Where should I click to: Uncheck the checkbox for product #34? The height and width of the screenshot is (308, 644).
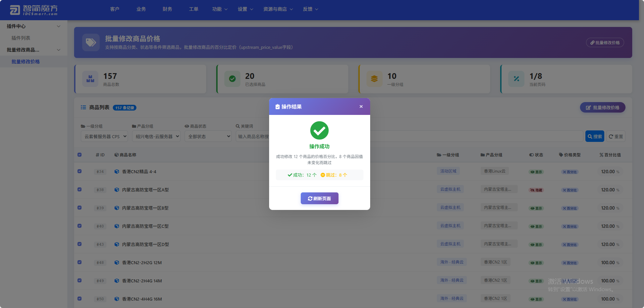79,171
